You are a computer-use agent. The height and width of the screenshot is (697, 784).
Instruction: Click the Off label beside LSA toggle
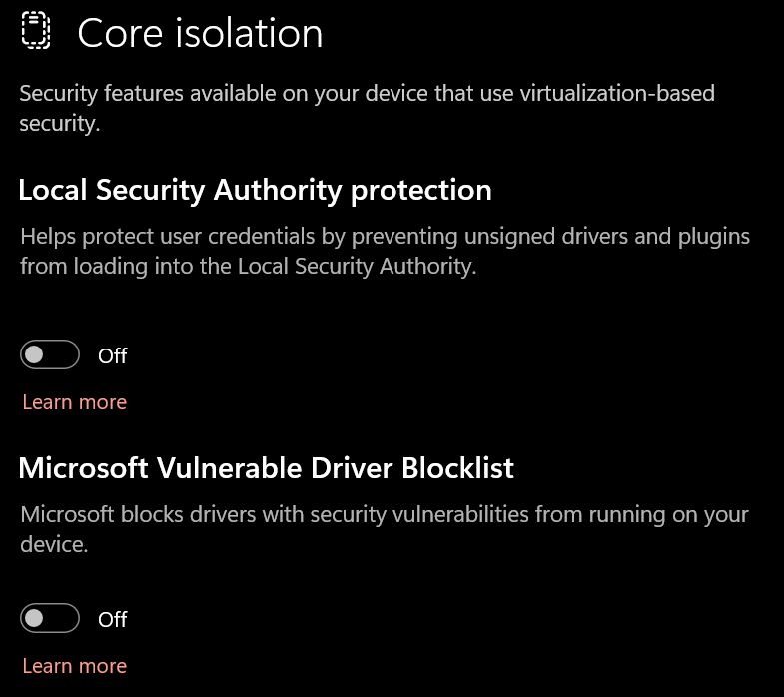(x=113, y=356)
